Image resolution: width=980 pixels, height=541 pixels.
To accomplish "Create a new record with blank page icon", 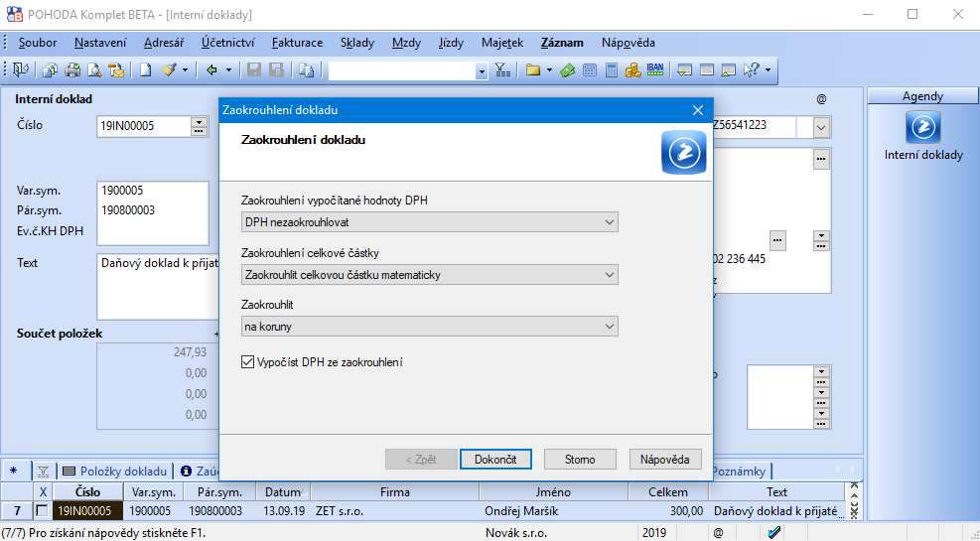I will point(146,70).
